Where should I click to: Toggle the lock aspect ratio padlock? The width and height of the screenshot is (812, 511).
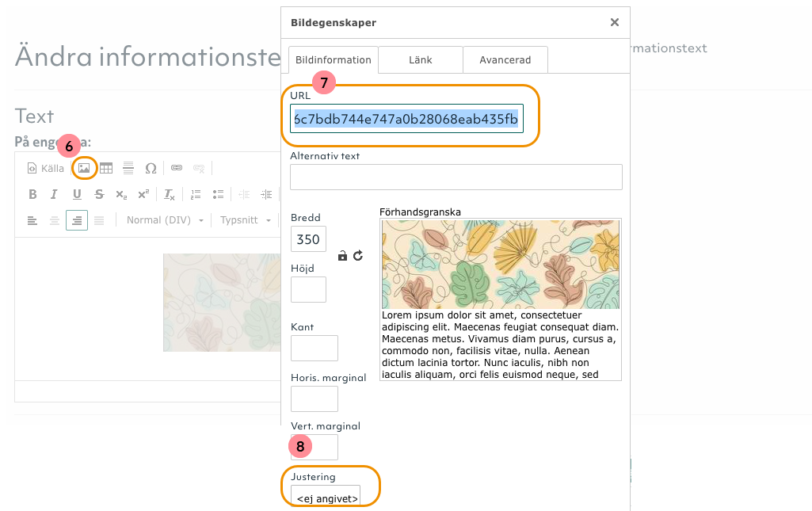click(342, 256)
